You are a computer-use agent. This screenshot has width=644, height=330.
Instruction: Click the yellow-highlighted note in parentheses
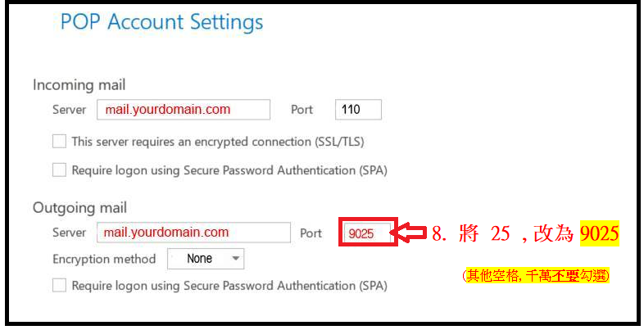[x=536, y=276]
